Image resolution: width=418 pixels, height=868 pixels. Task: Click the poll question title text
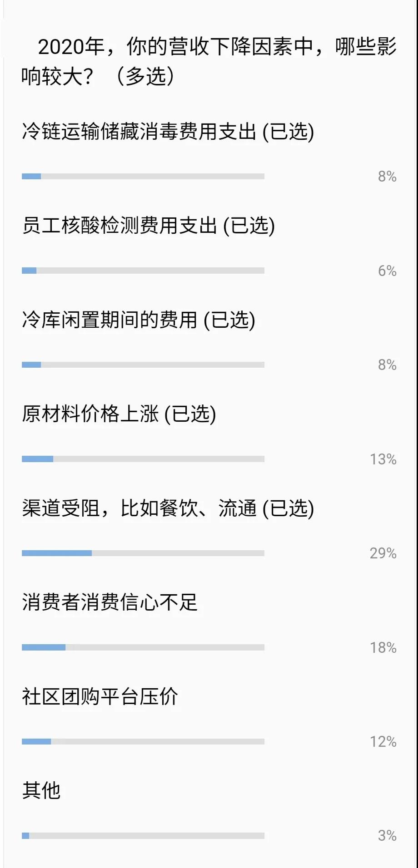209,61
